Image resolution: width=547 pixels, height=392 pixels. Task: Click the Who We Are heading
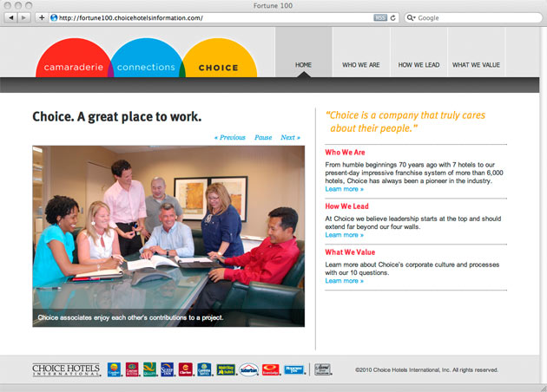pos(345,153)
